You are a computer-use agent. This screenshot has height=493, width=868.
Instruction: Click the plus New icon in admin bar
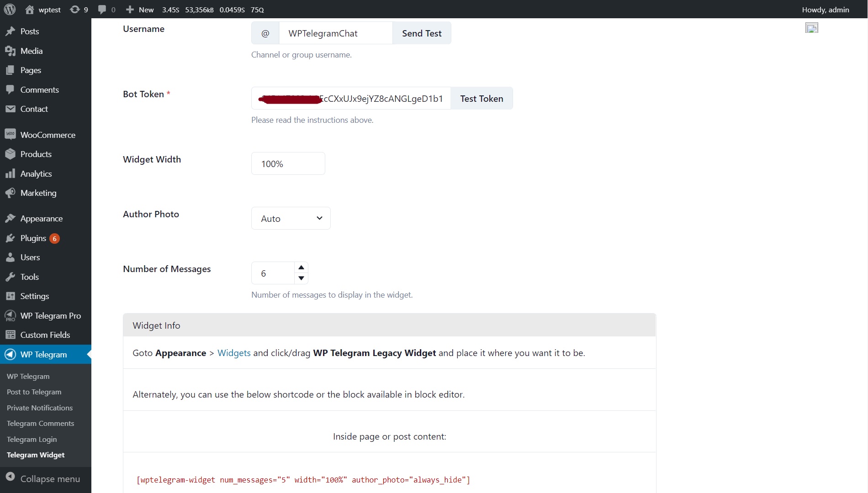pos(130,9)
